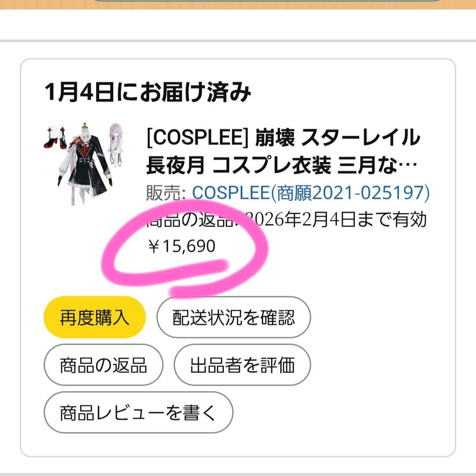The image size is (476, 476).
Task: Tap the truncated title line 長夜月 コスプレ衣装
Action: [x=238, y=166]
